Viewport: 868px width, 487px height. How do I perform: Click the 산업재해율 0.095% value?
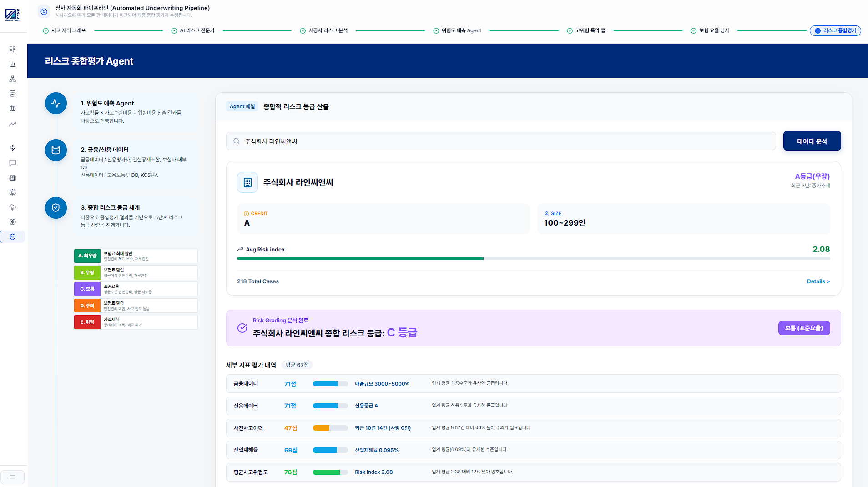point(377,450)
